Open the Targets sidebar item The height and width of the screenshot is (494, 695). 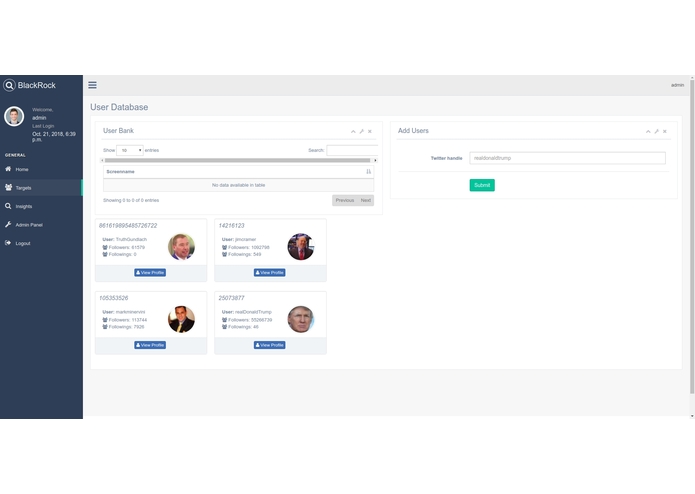pyautogui.click(x=41, y=188)
